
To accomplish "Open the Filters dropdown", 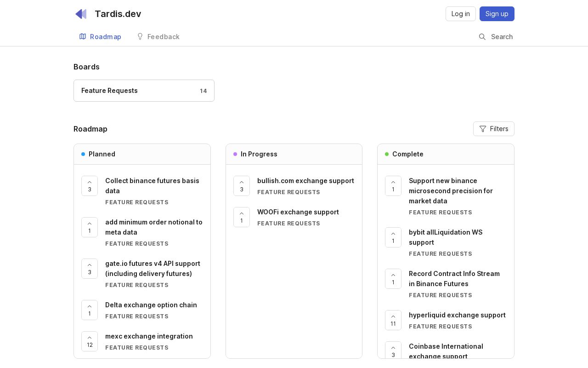I will pos(494,129).
